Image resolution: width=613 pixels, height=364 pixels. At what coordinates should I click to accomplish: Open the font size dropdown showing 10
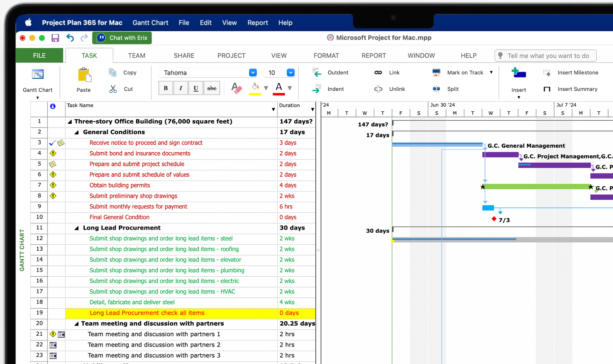[290, 72]
